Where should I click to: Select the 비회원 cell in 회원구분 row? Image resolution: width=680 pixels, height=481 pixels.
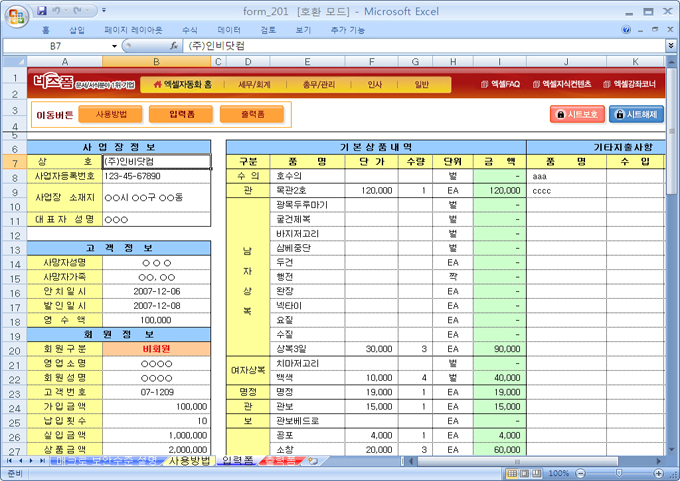click(x=157, y=350)
